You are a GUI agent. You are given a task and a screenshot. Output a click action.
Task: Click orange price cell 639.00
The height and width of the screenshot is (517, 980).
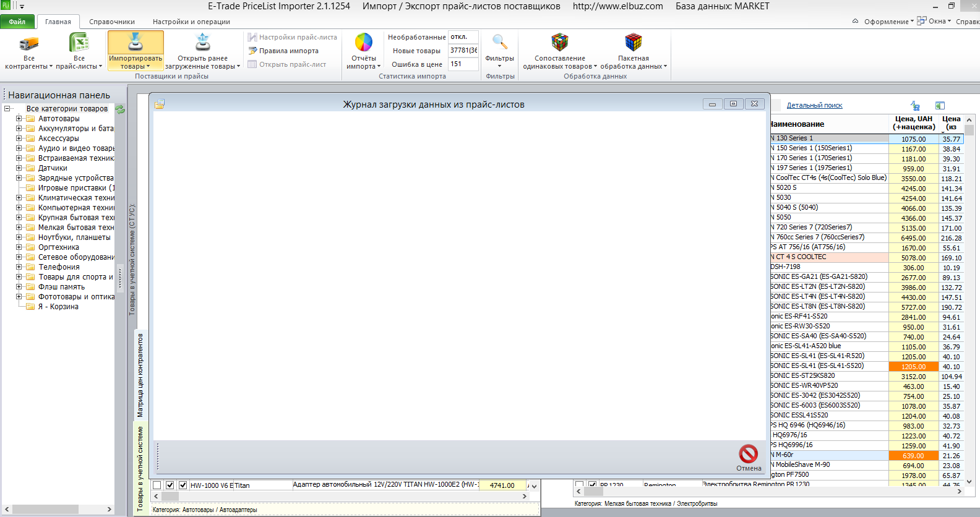click(913, 456)
